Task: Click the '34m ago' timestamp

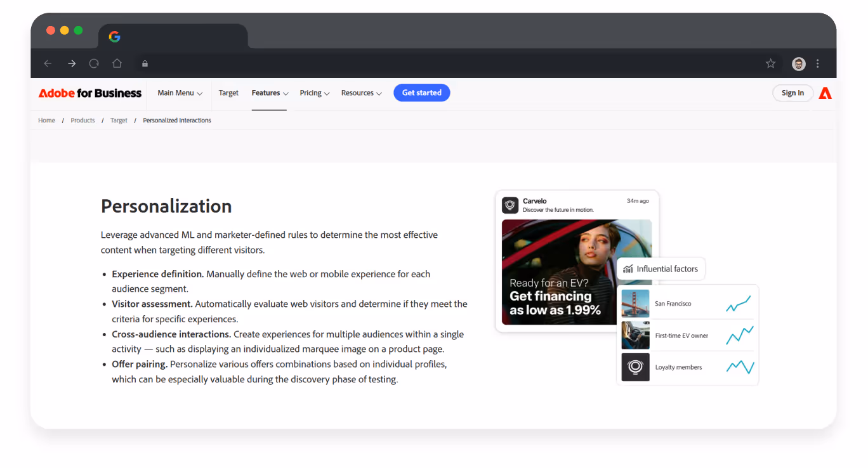Action: 638,201
